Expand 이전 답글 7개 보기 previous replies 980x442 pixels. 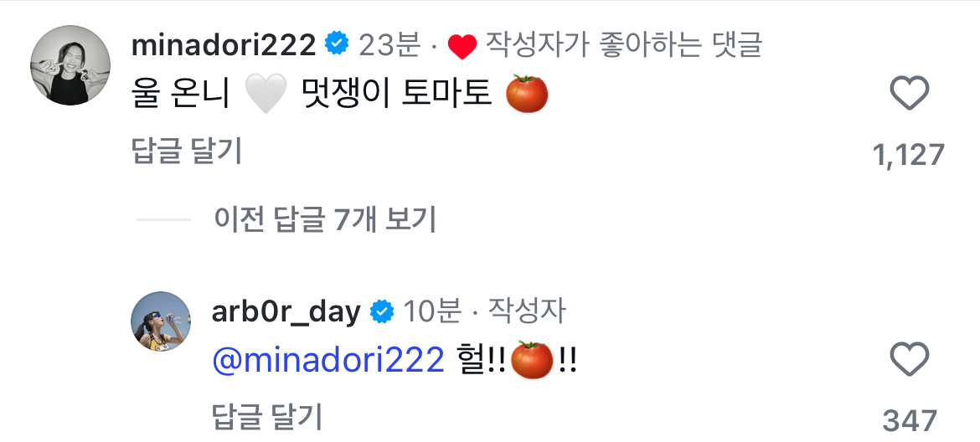[324, 219]
